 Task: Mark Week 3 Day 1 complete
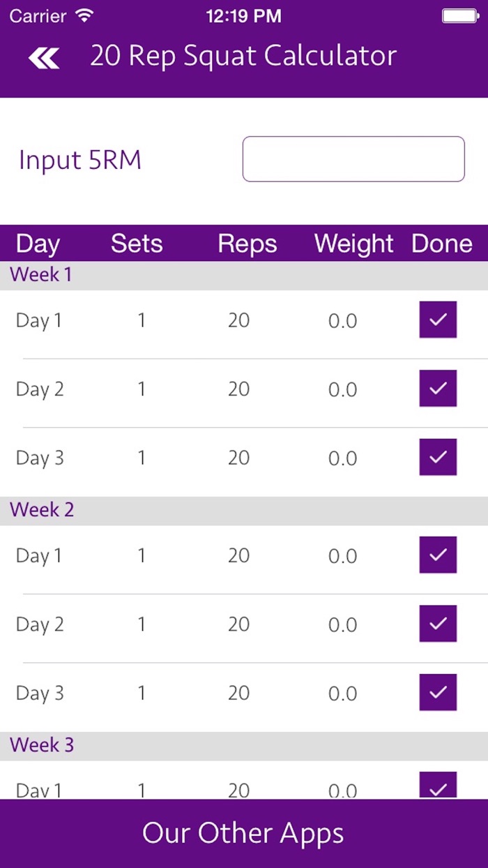[x=437, y=786]
